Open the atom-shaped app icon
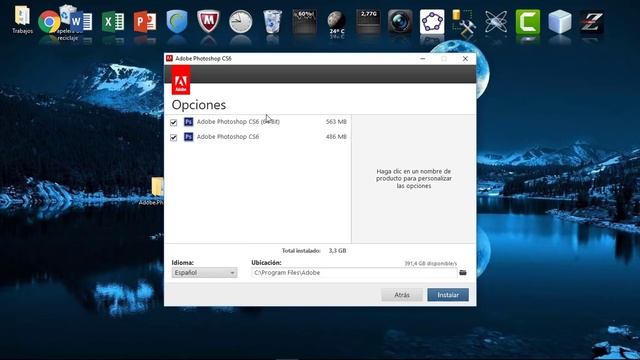640x360 pixels. (496, 22)
